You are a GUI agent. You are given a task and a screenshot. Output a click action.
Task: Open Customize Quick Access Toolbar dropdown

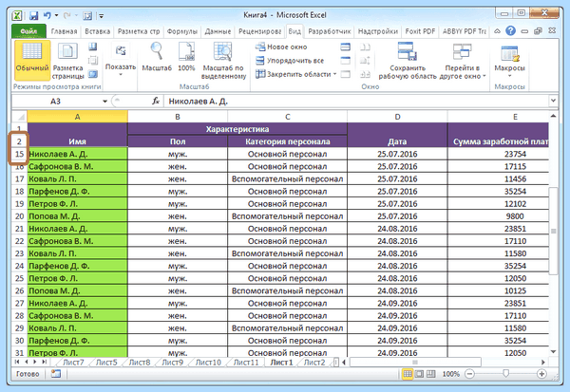pyautogui.click(x=102, y=15)
